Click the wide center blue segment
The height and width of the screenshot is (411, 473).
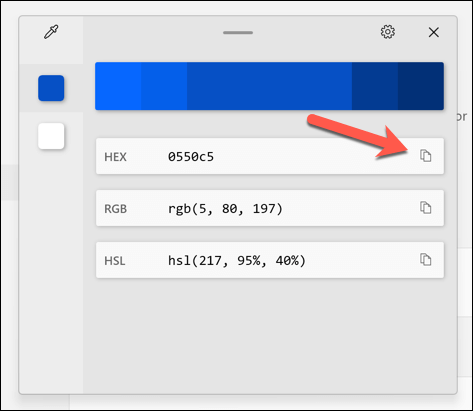pyautogui.click(x=269, y=86)
